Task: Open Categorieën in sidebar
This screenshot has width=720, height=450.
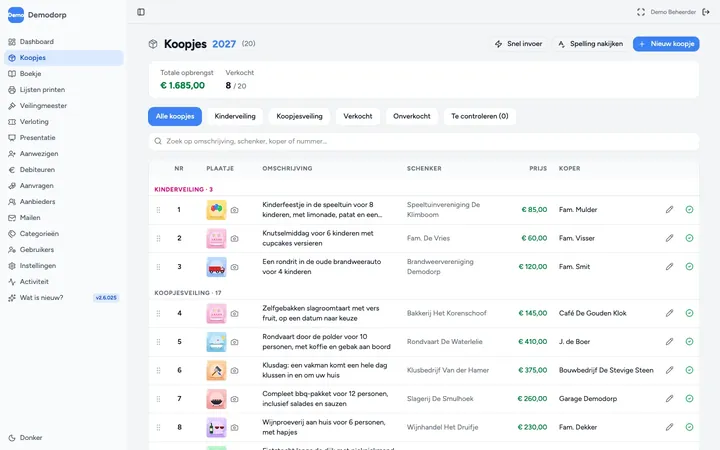Action: pyautogui.click(x=64, y=234)
